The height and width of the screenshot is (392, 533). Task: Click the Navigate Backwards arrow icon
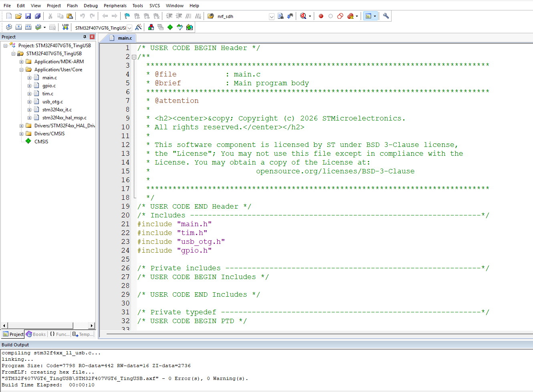click(x=105, y=16)
